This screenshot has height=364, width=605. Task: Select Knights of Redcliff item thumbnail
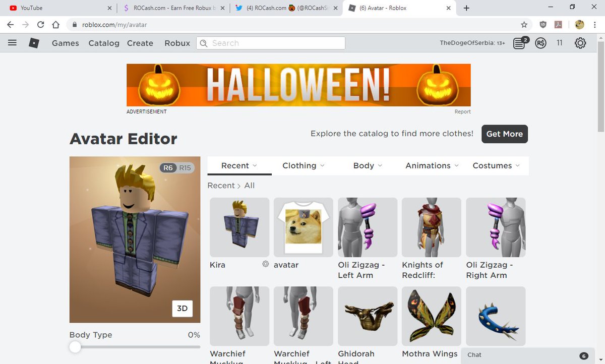(432, 227)
